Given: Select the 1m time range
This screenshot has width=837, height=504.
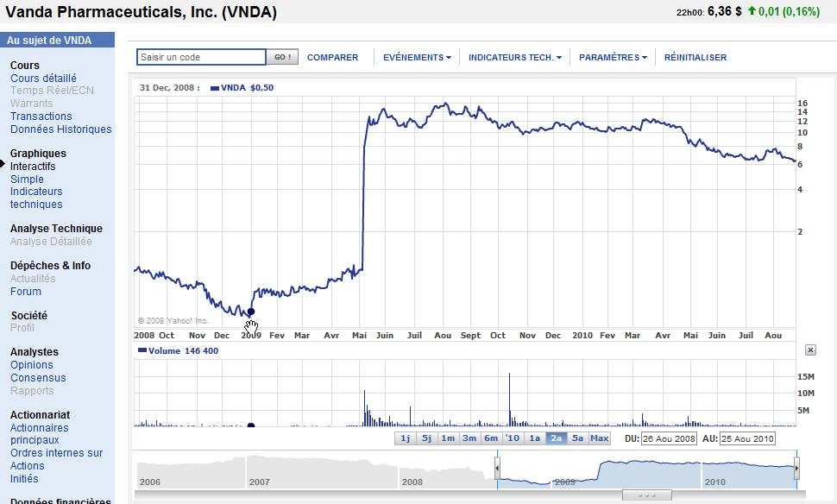Looking at the screenshot, I should tap(448, 438).
